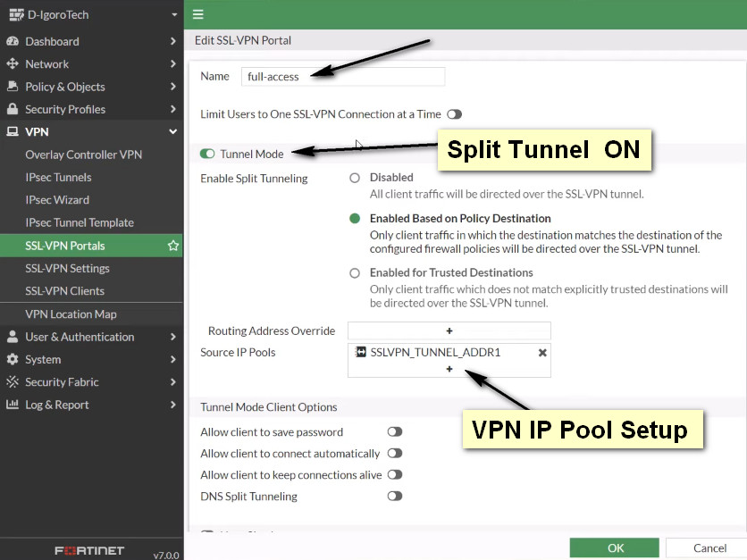Click the System gear icon
Viewport: 747px width, 560px height.
[13, 359]
